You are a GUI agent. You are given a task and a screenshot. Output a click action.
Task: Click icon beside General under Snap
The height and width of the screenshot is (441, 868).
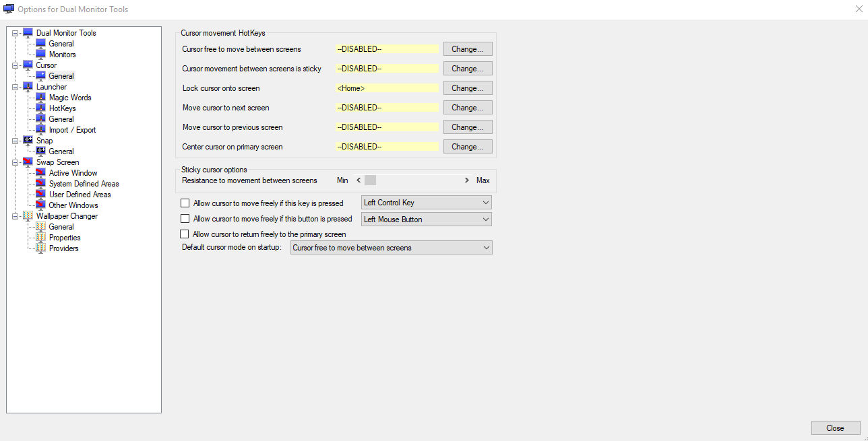tap(40, 151)
